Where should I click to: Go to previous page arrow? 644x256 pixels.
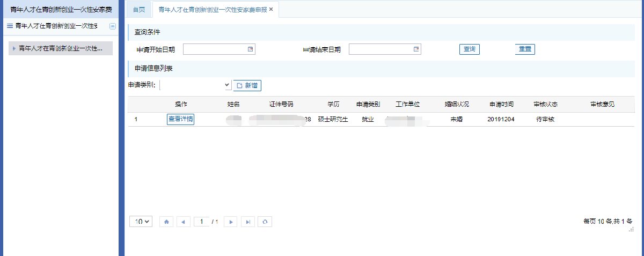[x=184, y=222]
